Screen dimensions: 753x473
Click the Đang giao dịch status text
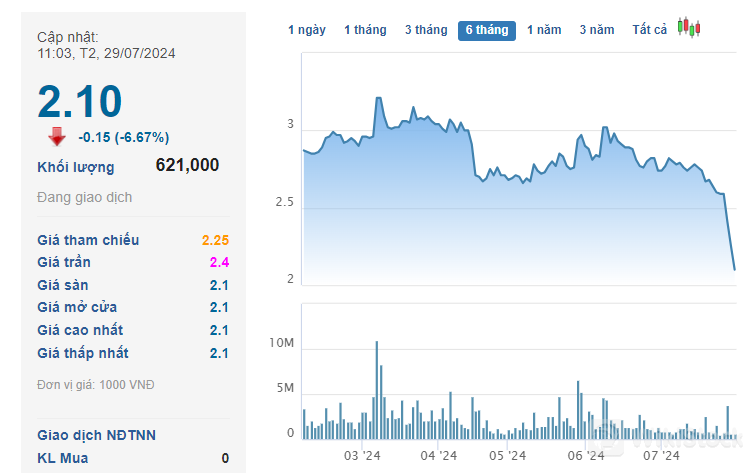tap(84, 197)
